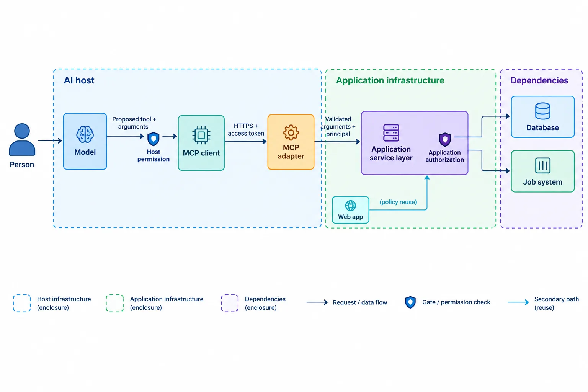The height and width of the screenshot is (392, 588).
Task: Click the blue dashed Host infrastructure legend swatch
Action: pos(22,303)
